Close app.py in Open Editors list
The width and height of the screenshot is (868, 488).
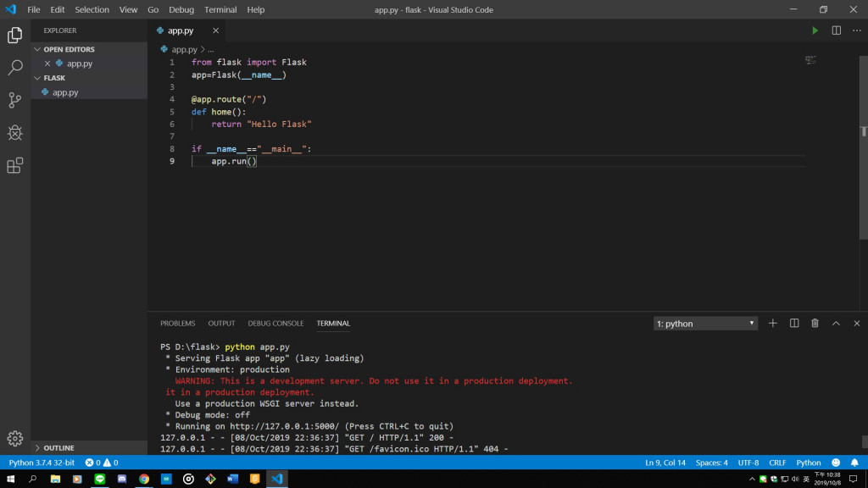pos(47,64)
